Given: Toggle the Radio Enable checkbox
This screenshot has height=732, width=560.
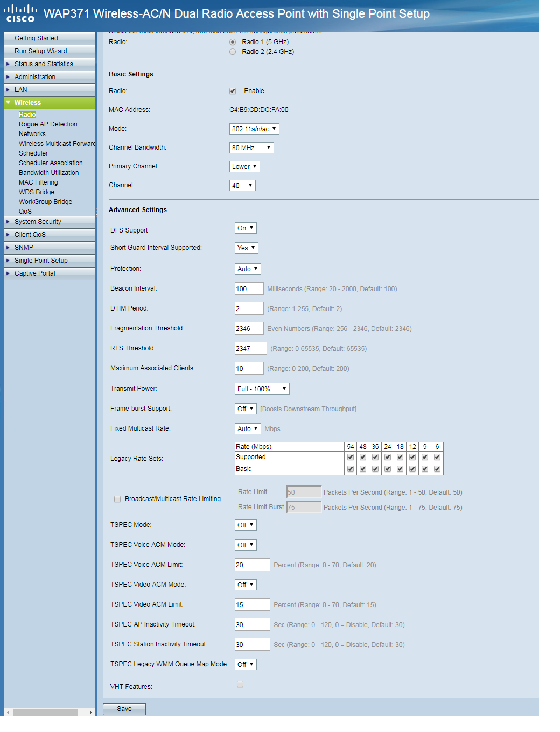Looking at the screenshot, I should [x=233, y=91].
